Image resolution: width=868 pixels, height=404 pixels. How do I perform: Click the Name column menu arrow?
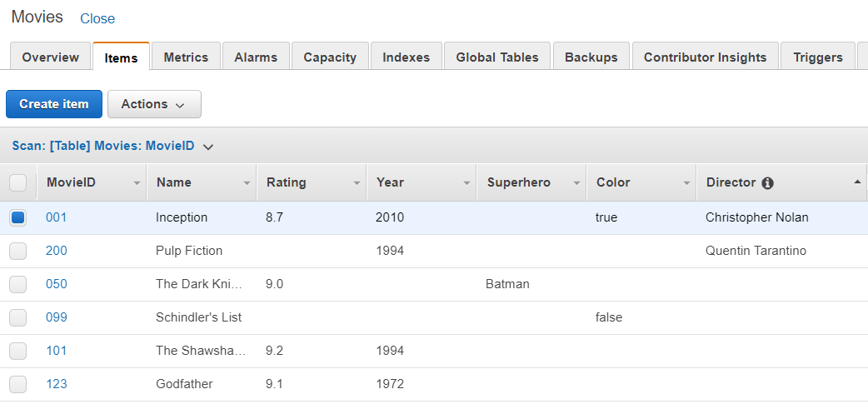pyautogui.click(x=247, y=182)
